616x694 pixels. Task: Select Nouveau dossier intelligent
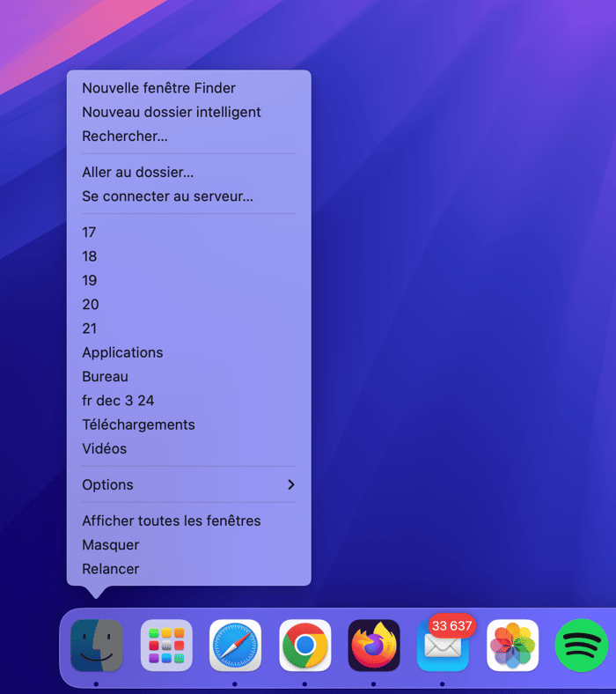(x=189, y=112)
